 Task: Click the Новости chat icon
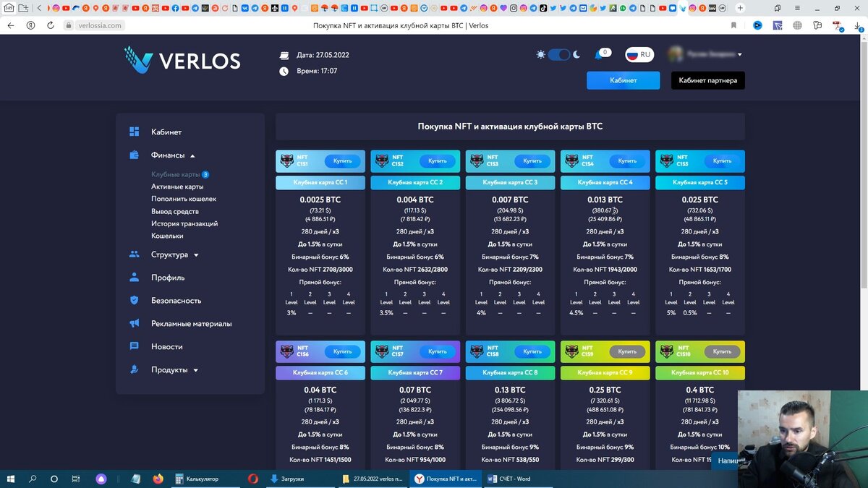coord(134,346)
